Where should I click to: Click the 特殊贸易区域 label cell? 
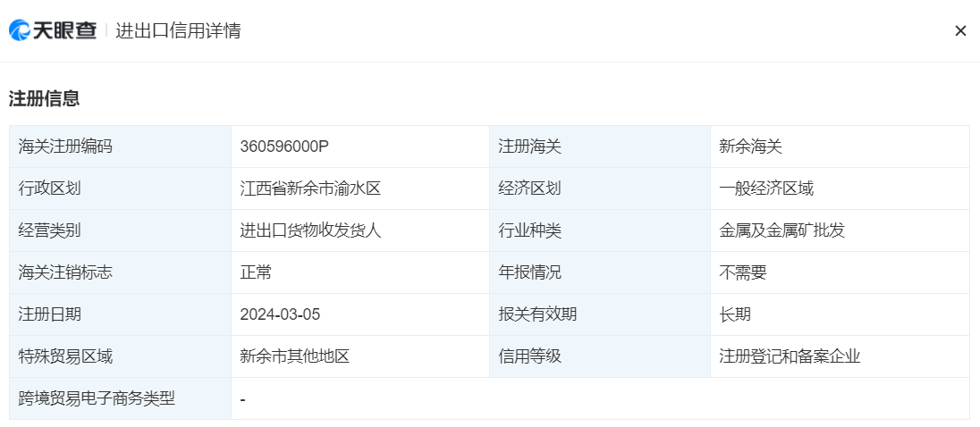click(120, 356)
